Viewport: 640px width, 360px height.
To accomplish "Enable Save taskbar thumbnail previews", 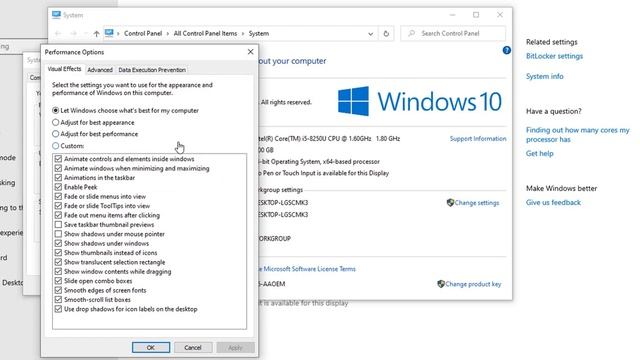I will click(x=58, y=224).
